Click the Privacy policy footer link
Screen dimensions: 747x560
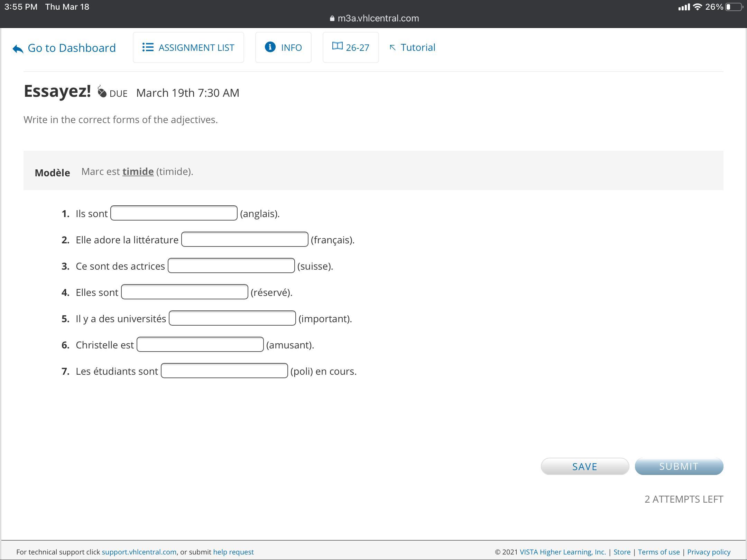pos(709,552)
